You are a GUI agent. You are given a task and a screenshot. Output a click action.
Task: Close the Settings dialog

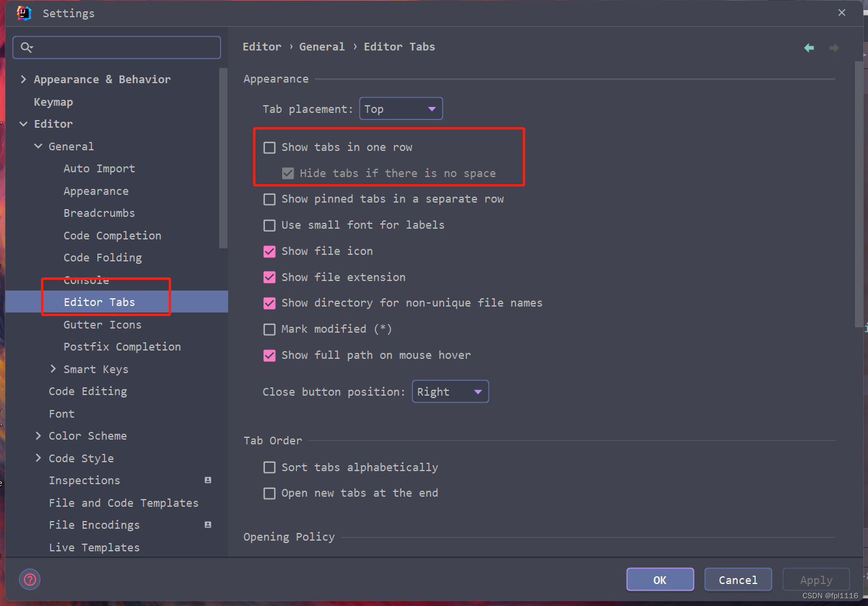(842, 12)
